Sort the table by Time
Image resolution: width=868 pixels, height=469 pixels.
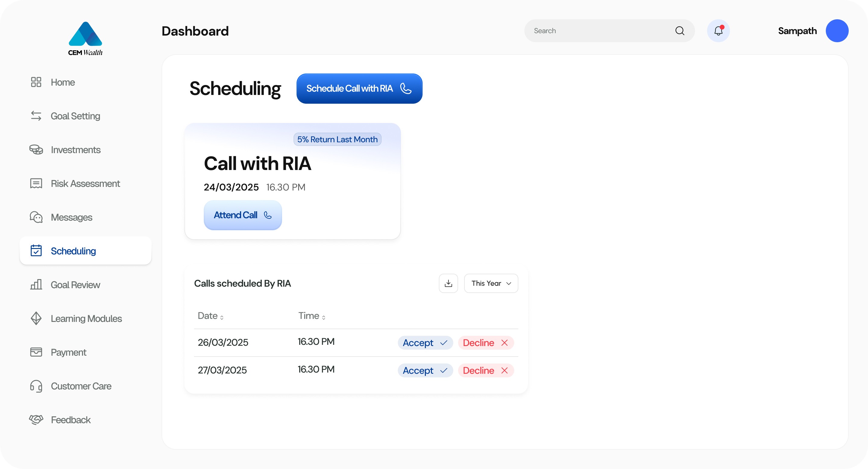[311, 316]
